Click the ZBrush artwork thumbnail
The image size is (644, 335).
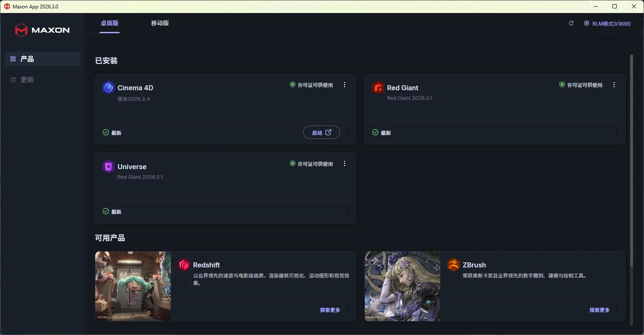[403, 286]
